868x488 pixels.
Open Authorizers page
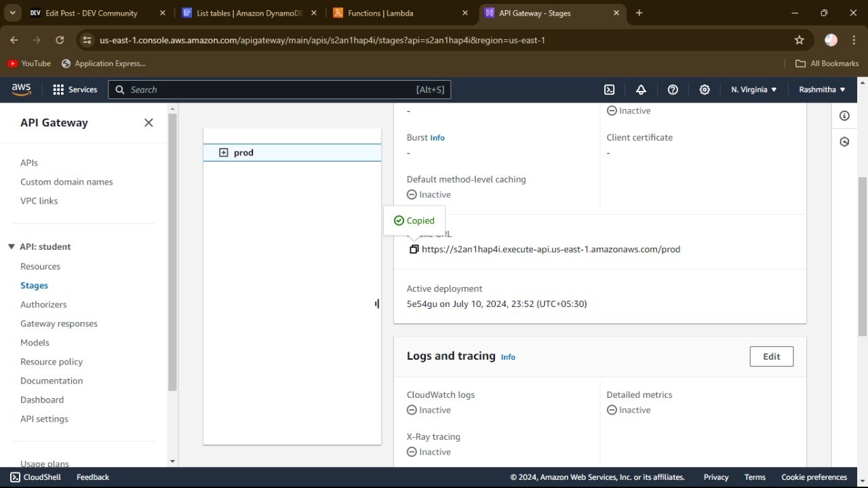43,305
